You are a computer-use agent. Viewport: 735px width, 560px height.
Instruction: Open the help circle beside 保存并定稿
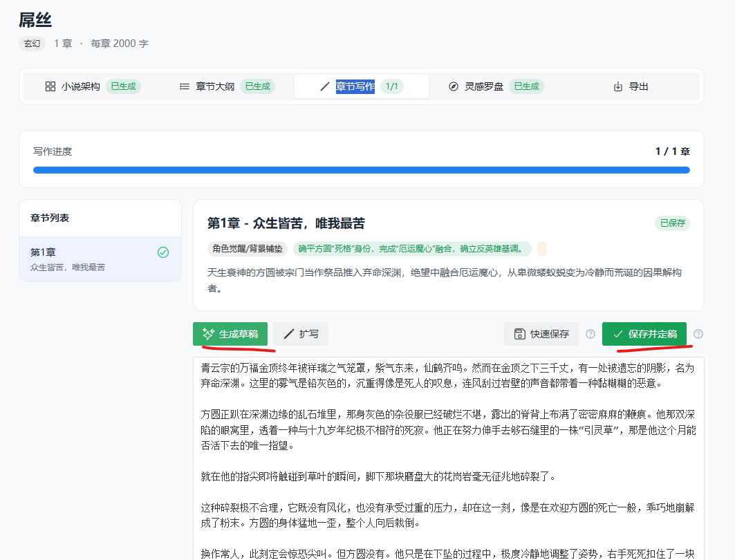pos(698,334)
